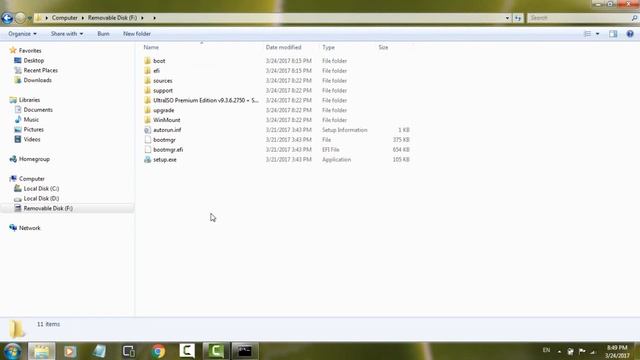640x360 pixels.
Task: Open Downloads in the sidebar
Action: [x=38, y=80]
